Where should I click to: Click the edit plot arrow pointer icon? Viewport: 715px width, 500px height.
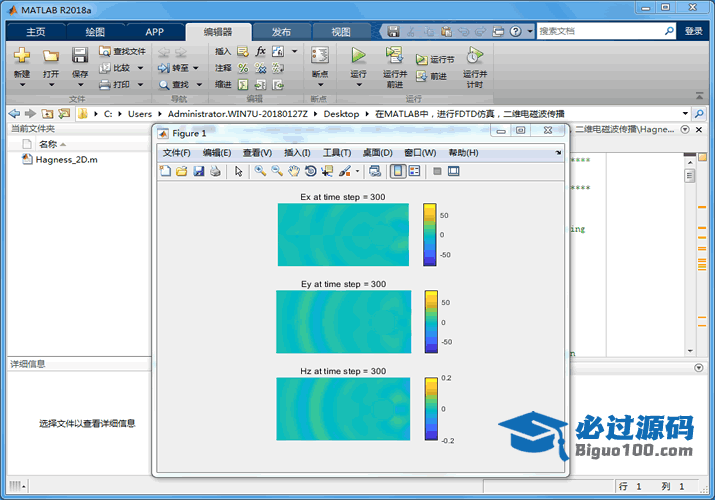tap(238, 171)
